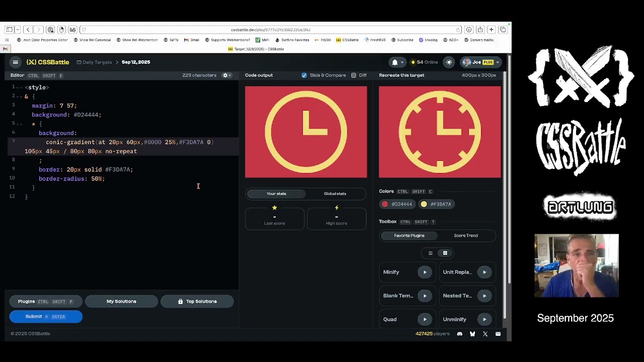Switch to the Favorite Plugins tab

tap(409, 235)
